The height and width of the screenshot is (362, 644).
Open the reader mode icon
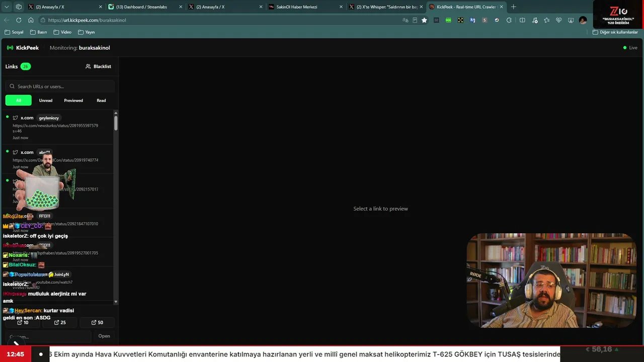[415, 20]
